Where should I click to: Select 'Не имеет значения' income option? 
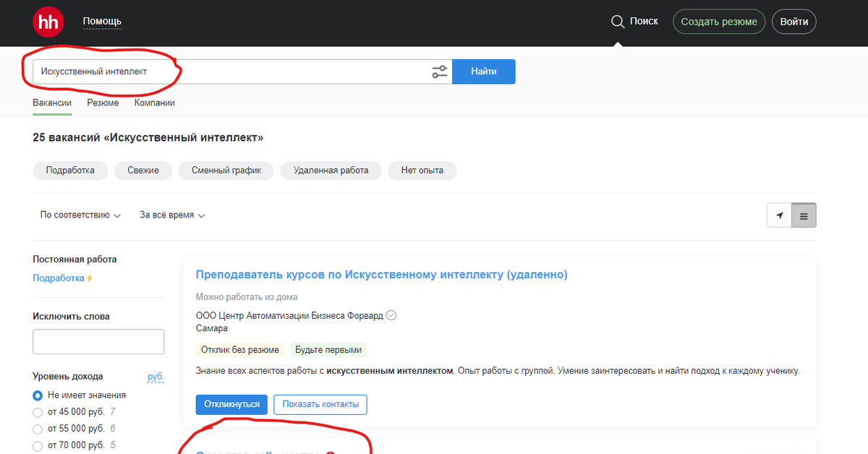38,395
